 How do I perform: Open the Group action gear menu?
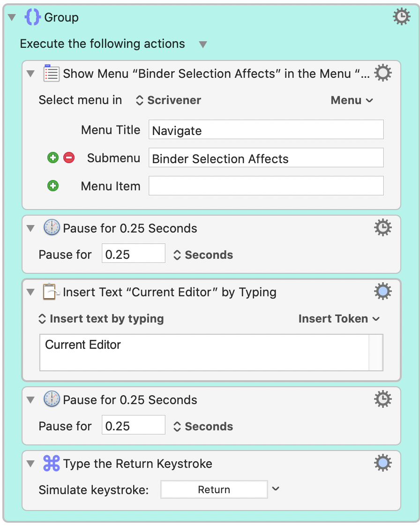click(x=402, y=17)
